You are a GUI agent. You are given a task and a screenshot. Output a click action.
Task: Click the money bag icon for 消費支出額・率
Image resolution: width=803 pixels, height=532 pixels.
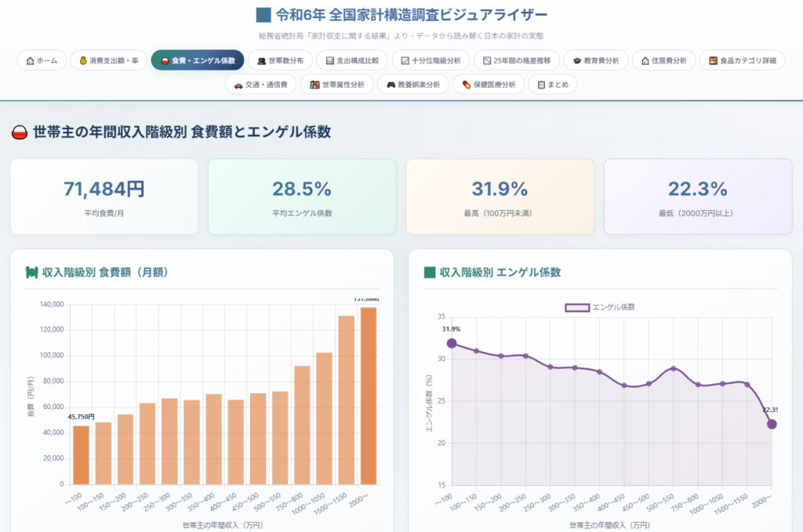click(x=82, y=61)
